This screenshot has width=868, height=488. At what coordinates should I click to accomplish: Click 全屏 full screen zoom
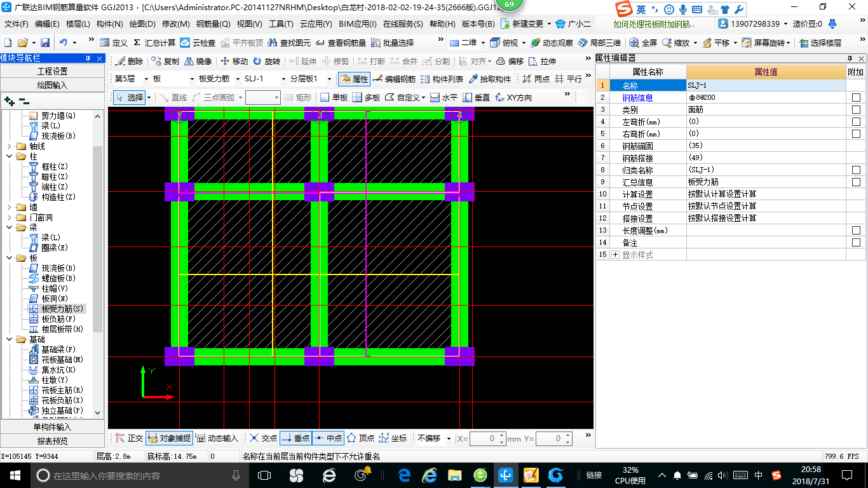click(643, 43)
